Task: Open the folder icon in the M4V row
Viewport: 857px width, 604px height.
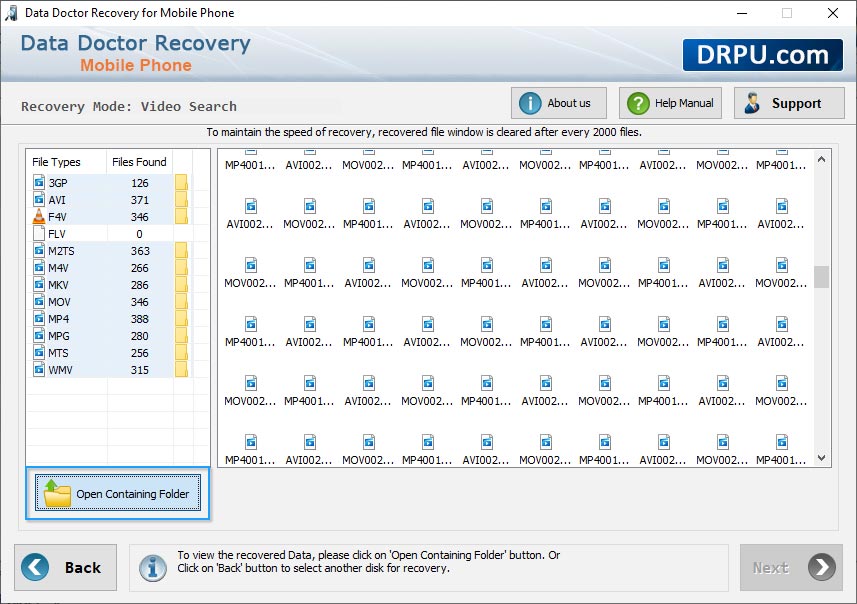Action: [181, 267]
